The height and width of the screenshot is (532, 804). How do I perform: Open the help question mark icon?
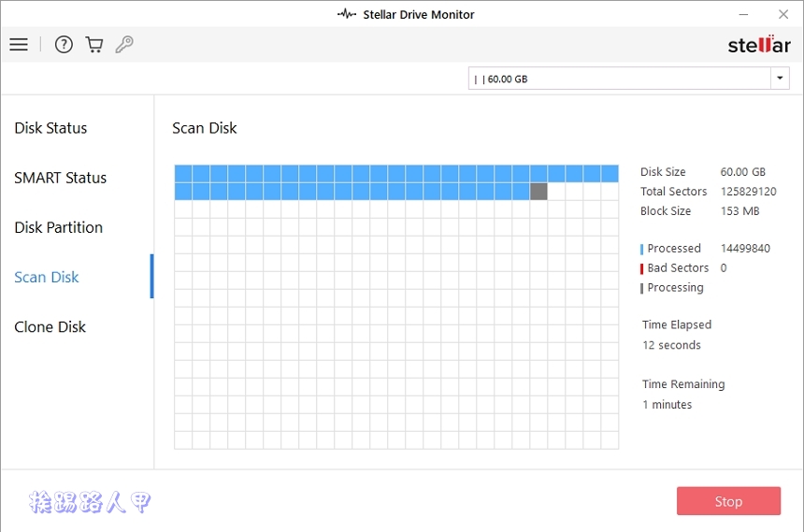click(64, 45)
